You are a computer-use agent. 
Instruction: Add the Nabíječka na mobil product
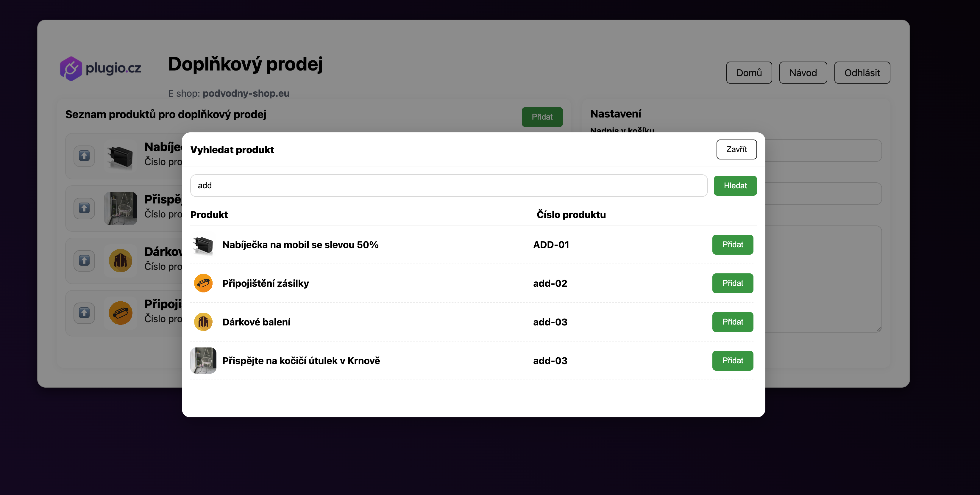(x=732, y=245)
